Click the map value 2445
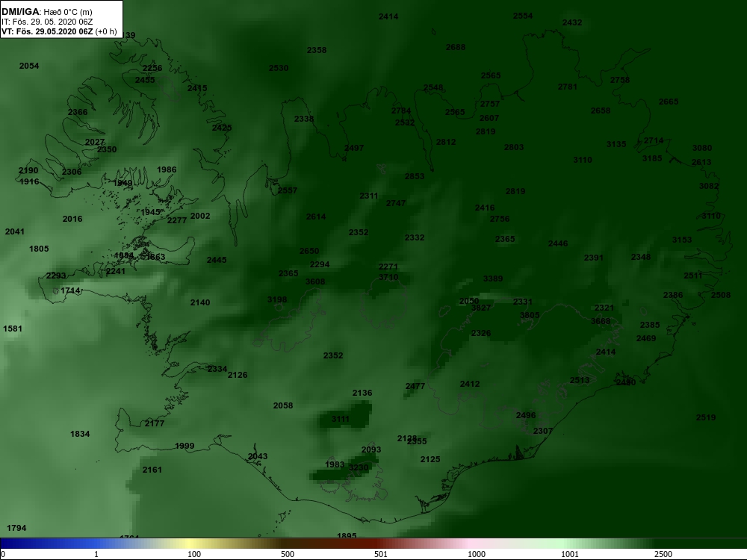The height and width of the screenshot is (560, 747). [217, 260]
